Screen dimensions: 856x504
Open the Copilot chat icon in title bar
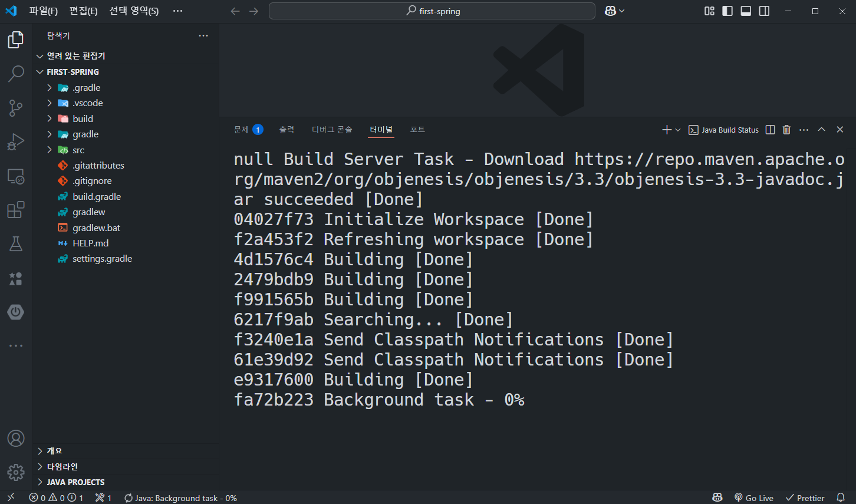pos(610,11)
